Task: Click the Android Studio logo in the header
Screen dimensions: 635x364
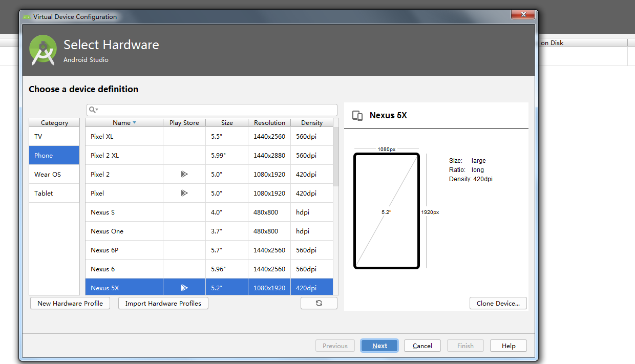Action: click(x=43, y=50)
